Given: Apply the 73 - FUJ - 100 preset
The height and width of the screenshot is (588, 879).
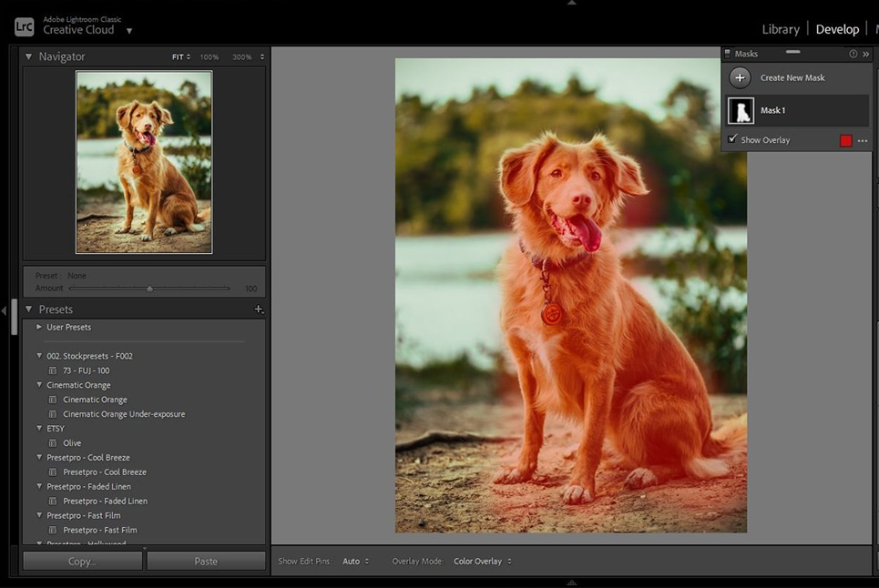Looking at the screenshot, I should 86,370.
